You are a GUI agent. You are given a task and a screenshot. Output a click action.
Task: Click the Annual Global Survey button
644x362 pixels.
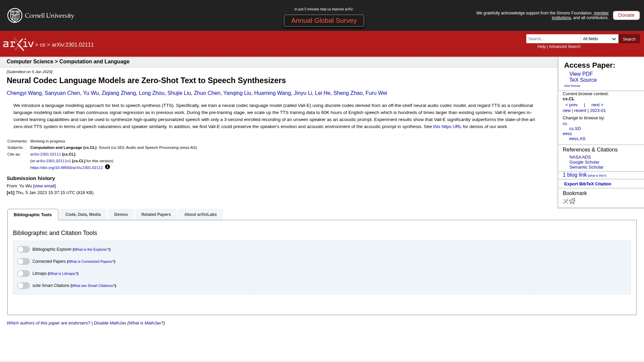click(324, 20)
